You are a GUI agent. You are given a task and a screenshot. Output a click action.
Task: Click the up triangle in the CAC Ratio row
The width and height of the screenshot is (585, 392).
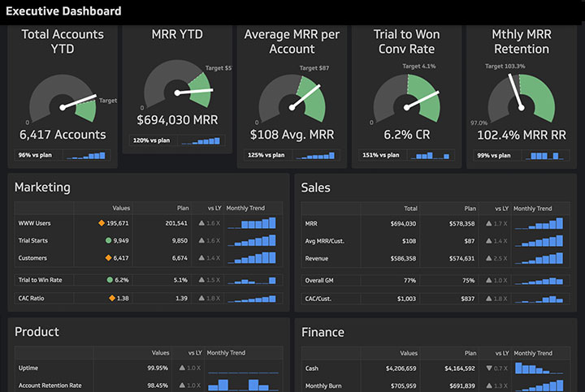pyautogui.click(x=201, y=298)
